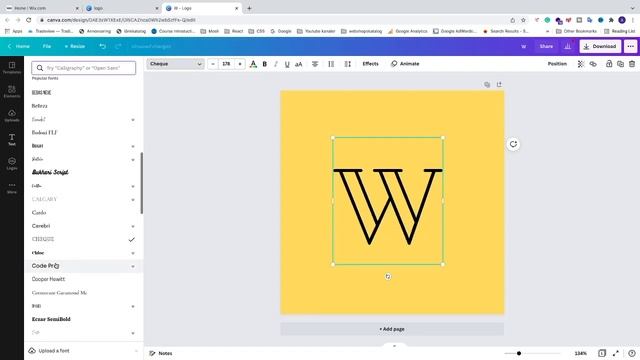The width and height of the screenshot is (640, 360).
Task: Toggle italic formatting
Action: 276,64
